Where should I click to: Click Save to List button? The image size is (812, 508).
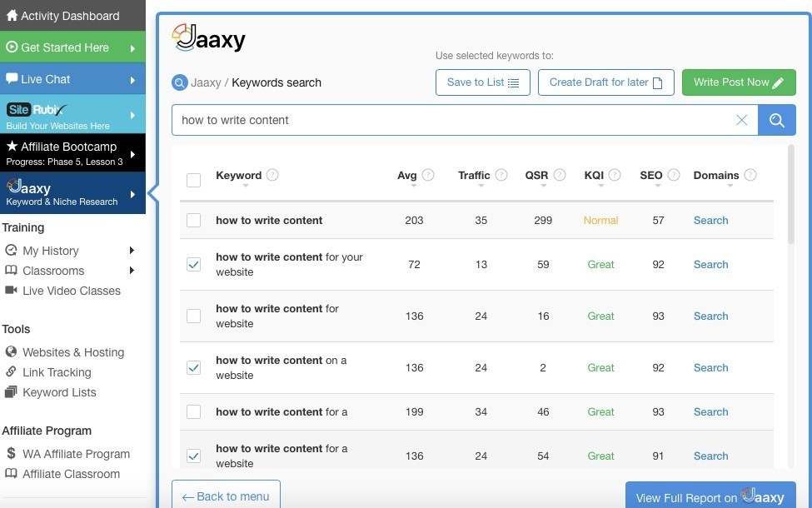pyautogui.click(x=483, y=82)
